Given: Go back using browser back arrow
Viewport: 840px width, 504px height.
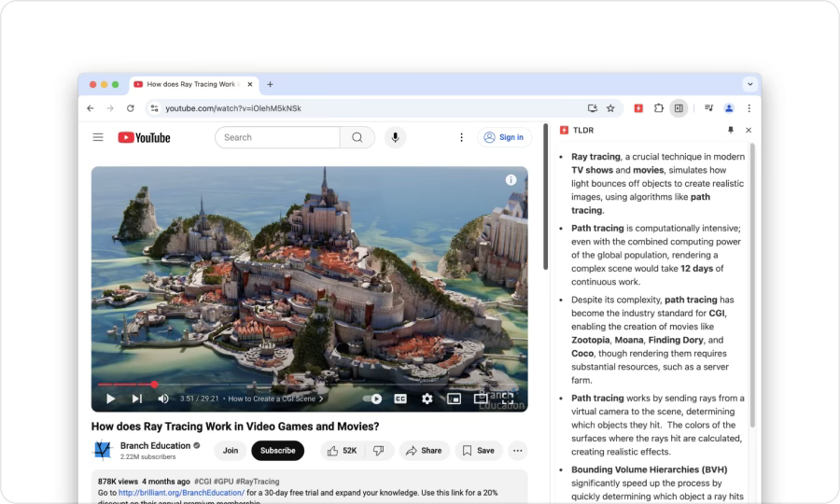Looking at the screenshot, I should click(x=90, y=108).
